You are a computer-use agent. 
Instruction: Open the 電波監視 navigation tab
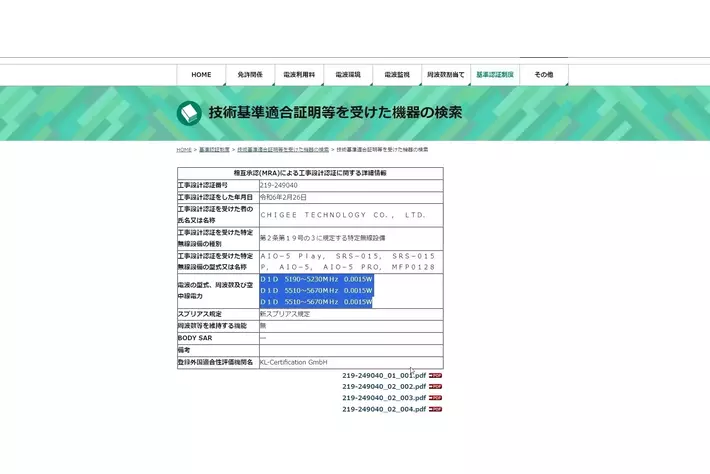(x=397, y=75)
